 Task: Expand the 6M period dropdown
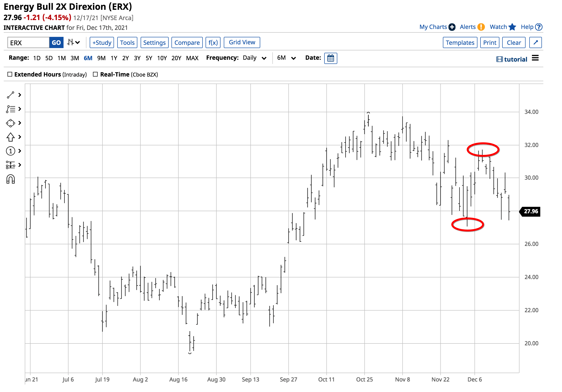286,58
